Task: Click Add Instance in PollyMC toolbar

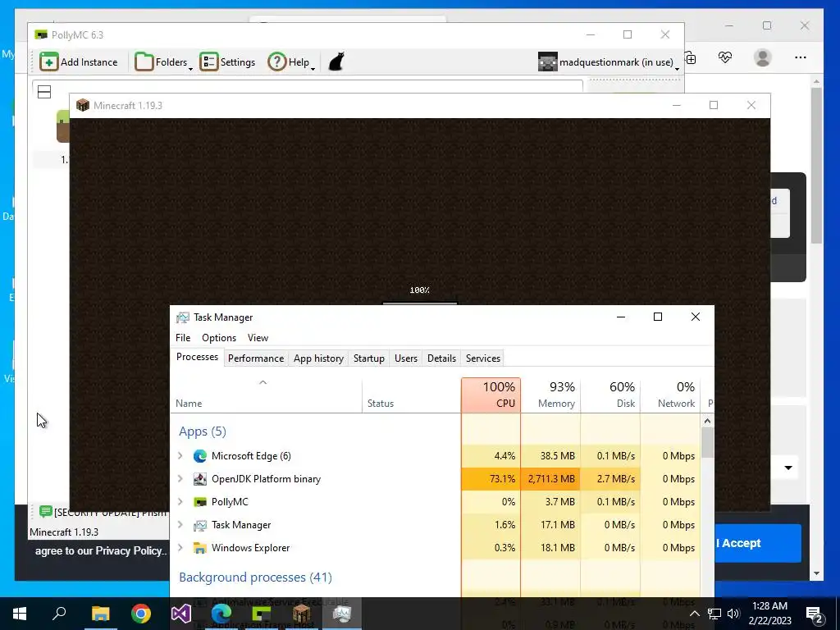Action: (79, 62)
